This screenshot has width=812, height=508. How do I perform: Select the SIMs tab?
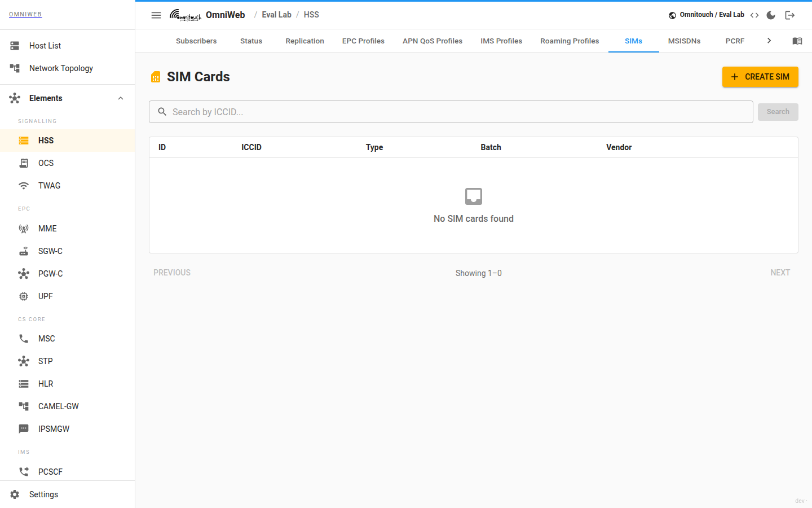(634, 41)
